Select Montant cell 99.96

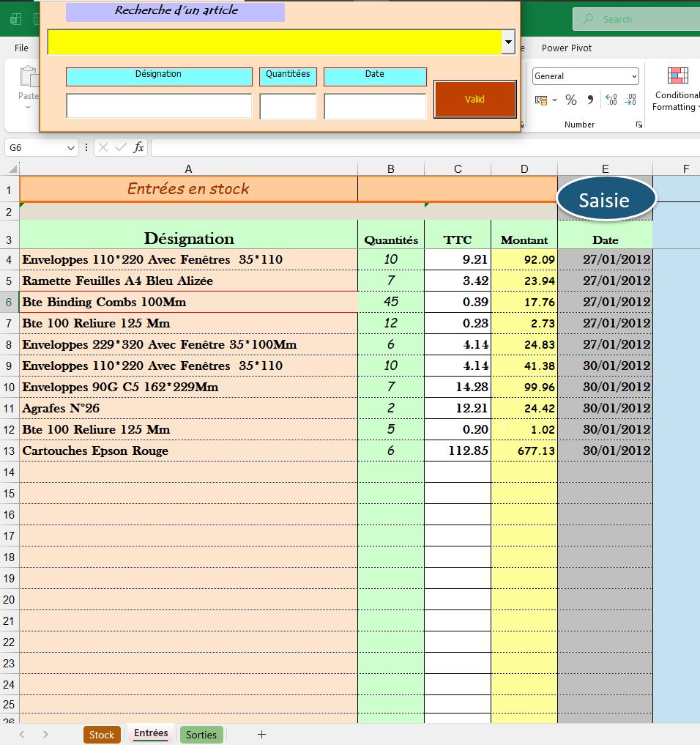click(x=524, y=388)
